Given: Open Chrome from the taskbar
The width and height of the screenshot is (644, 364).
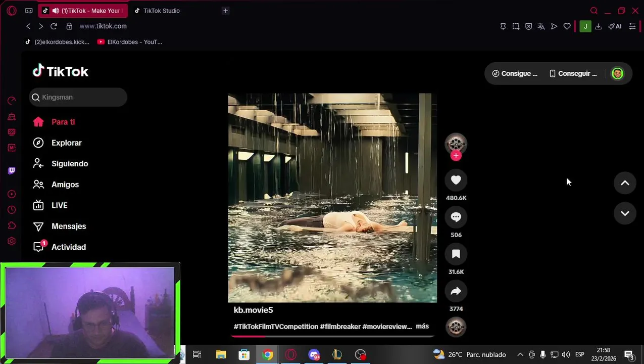Looking at the screenshot, I should [268, 355].
